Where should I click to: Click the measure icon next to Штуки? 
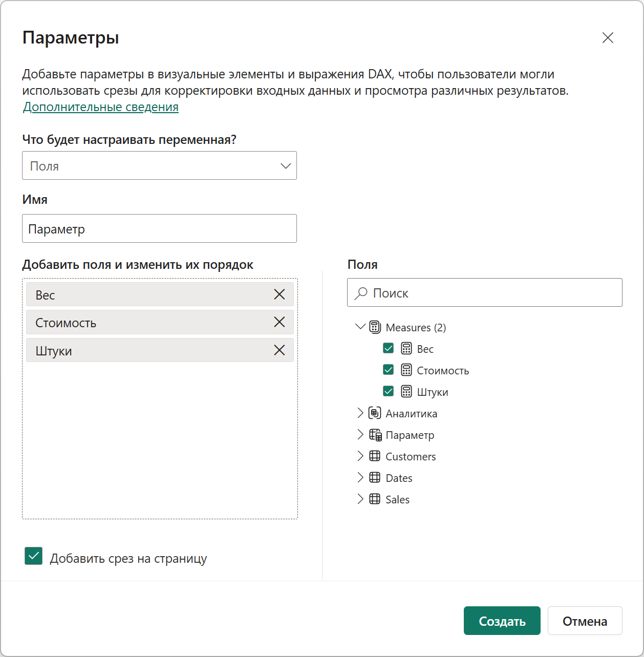[x=407, y=391]
